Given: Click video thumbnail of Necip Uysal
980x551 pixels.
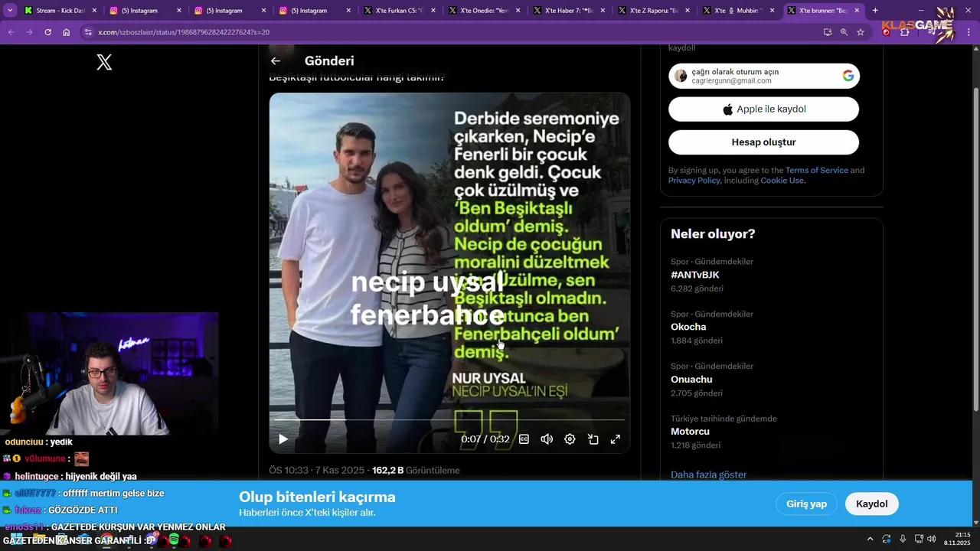Looking at the screenshot, I should (449, 272).
